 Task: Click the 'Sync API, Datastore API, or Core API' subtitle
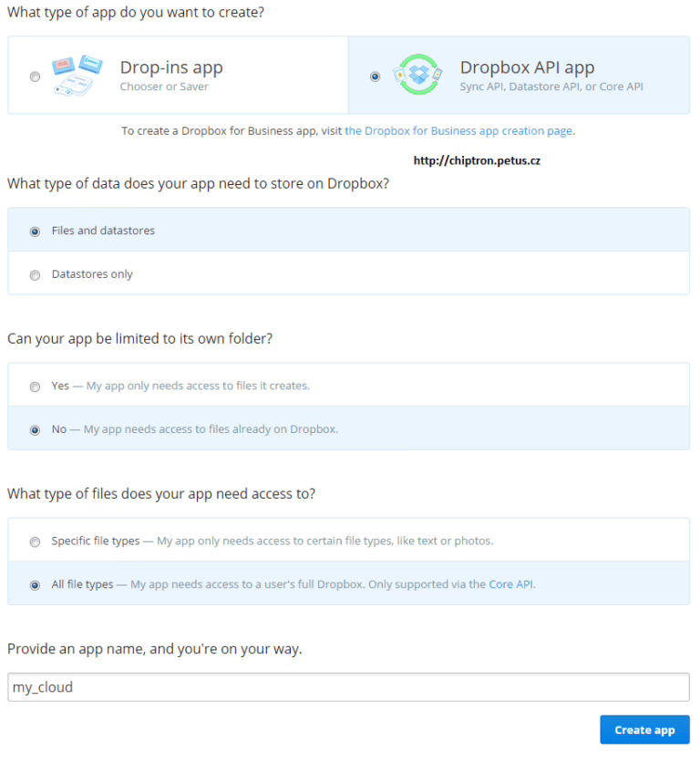[551, 87]
